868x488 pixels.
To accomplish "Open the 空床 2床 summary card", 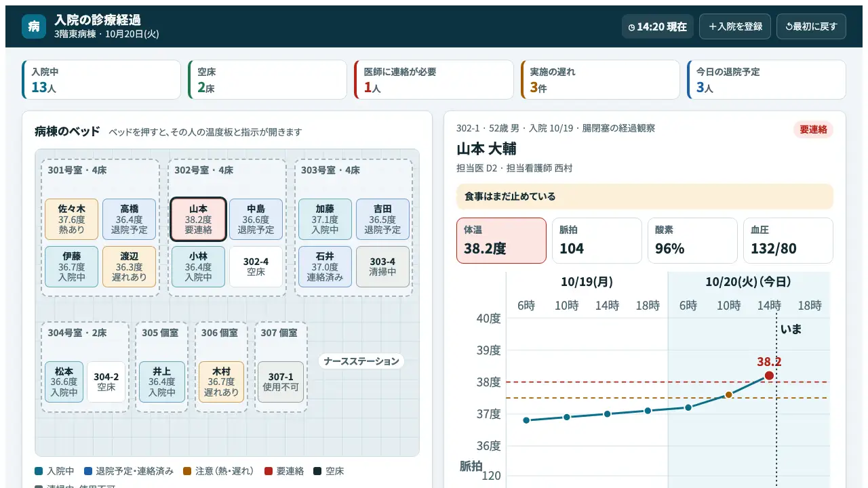I will point(268,80).
